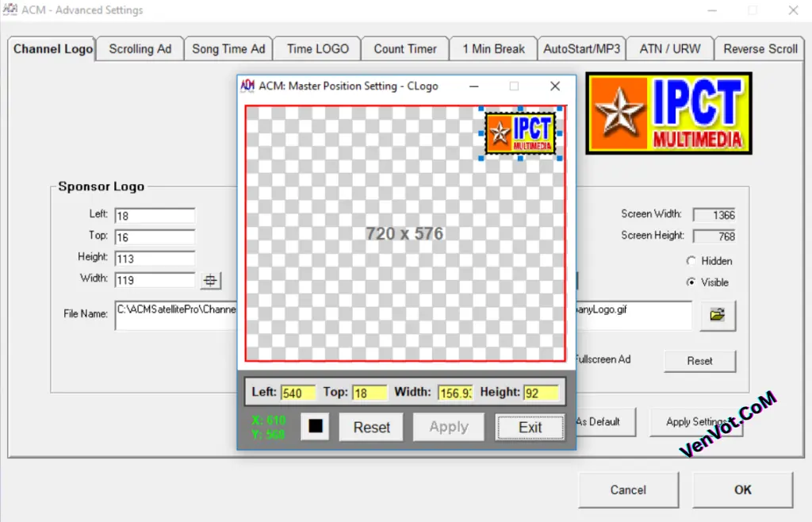
Task: Click the Save As Default button
Action: 603,421
